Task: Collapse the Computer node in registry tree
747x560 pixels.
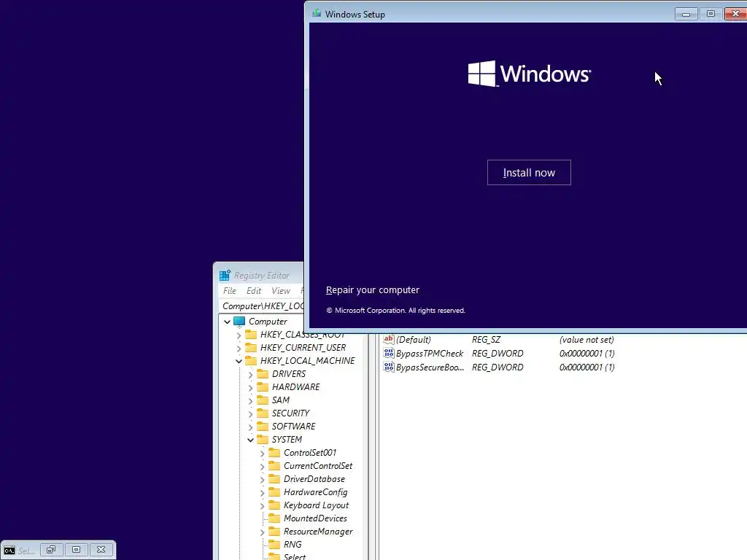Action: tap(228, 322)
